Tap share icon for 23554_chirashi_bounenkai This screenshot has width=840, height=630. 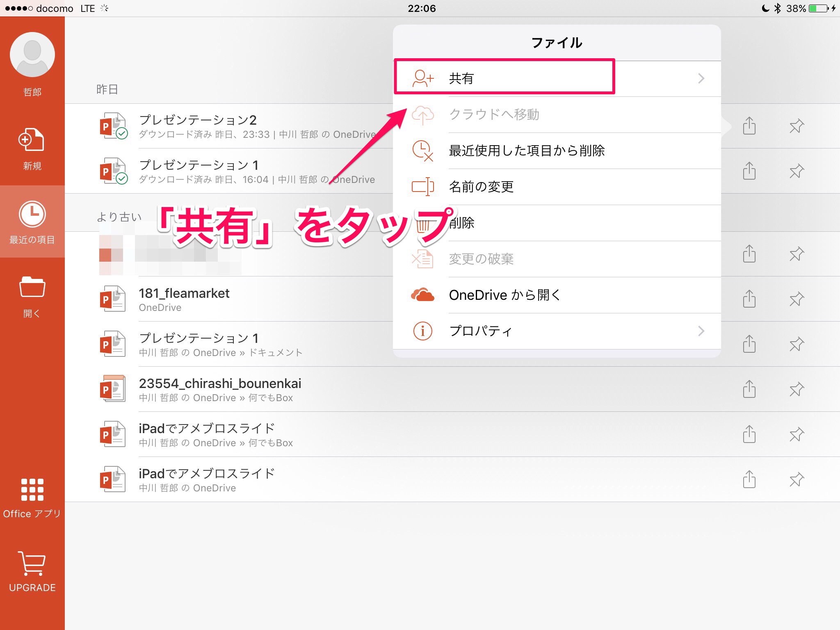(x=749, y=389)
